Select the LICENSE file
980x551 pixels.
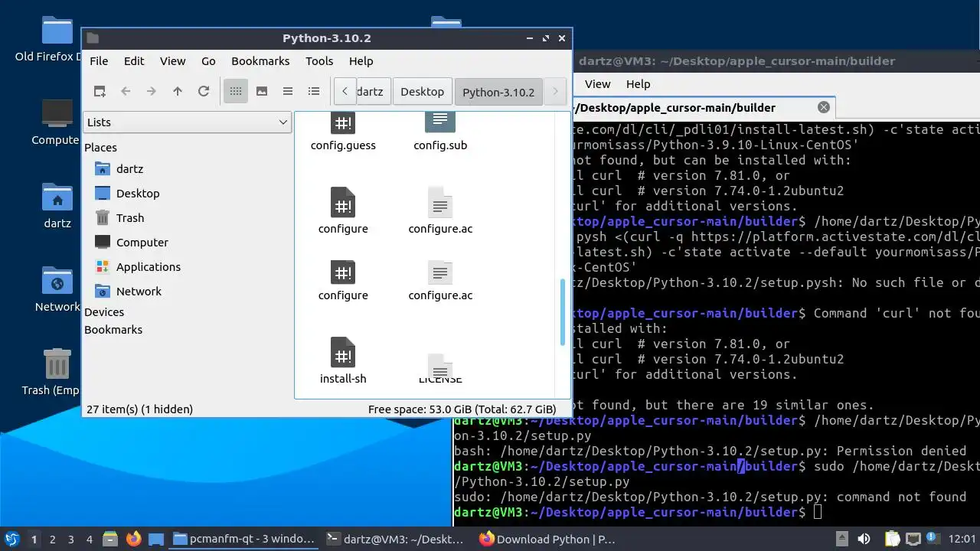tap(440, 369)
